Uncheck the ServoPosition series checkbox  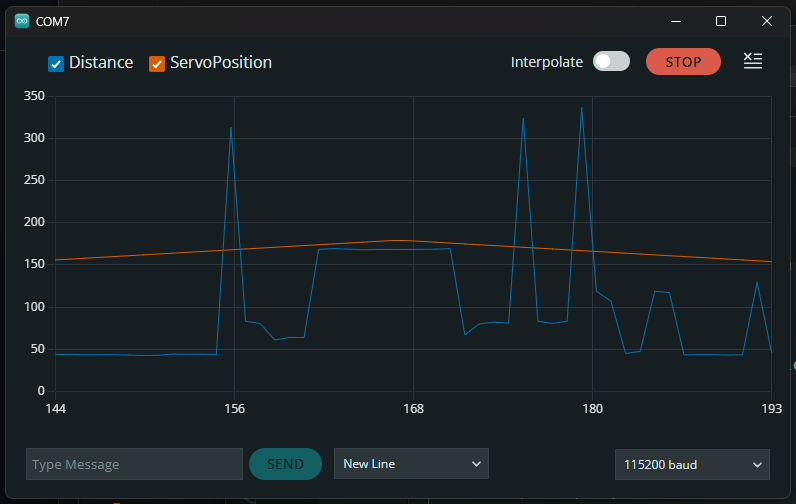[x=157, y=64]
